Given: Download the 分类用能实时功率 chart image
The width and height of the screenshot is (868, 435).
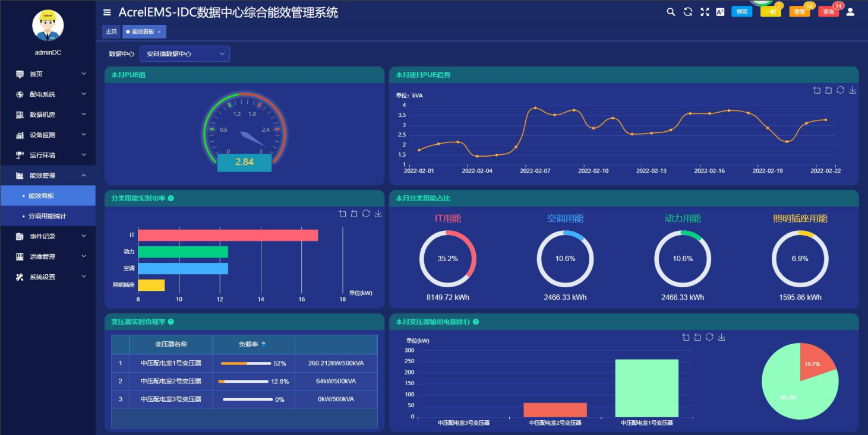Looking at the screenshot, I should (378, 214).
